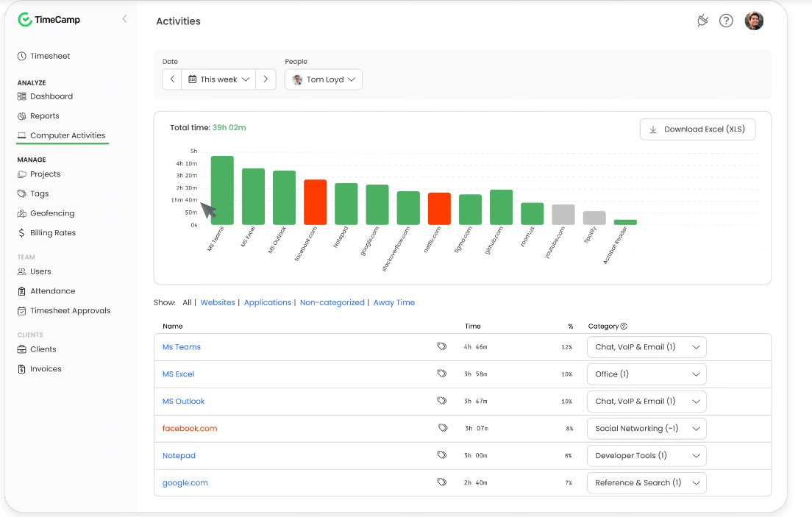This screenshot has height=517, width=812.
Task: Expand the This week date dropdown
Action: 218,79
